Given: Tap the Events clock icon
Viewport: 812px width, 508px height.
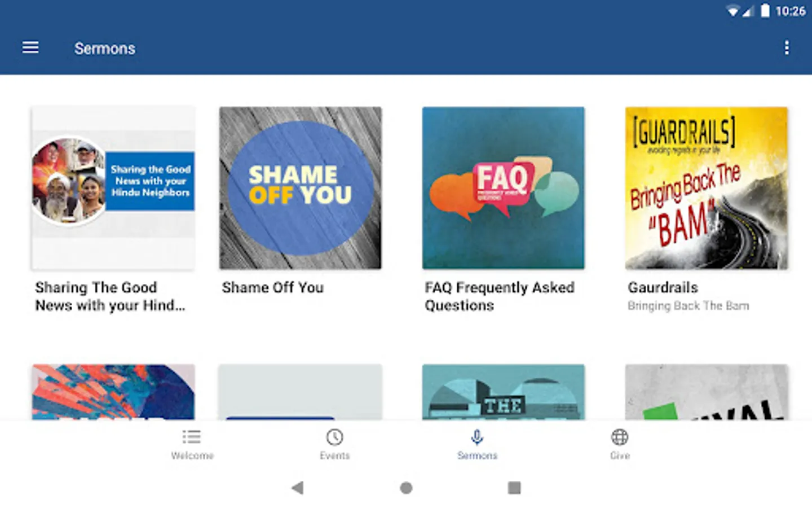Looking at the screenshot, I should 334,437.
